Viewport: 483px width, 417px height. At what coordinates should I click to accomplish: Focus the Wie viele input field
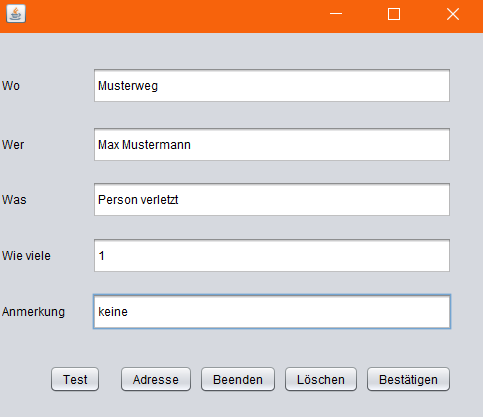tap(272, 255)
